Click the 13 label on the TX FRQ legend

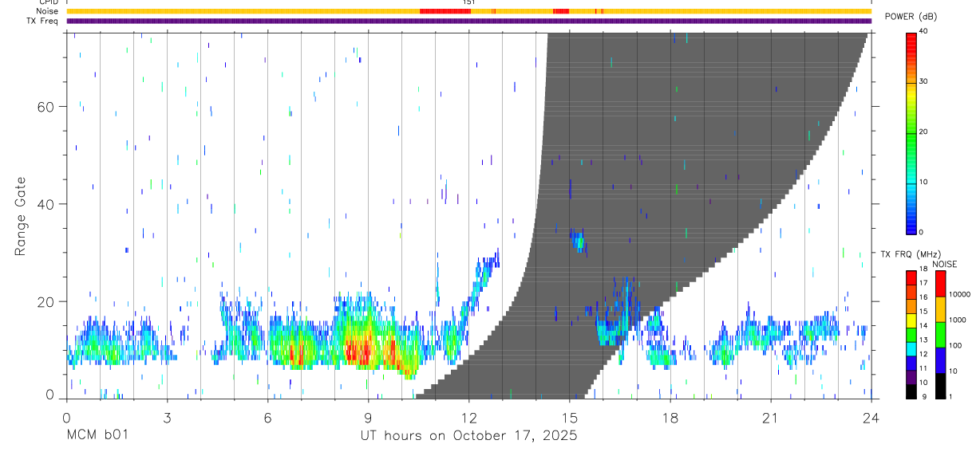click(x=924, y=340)
